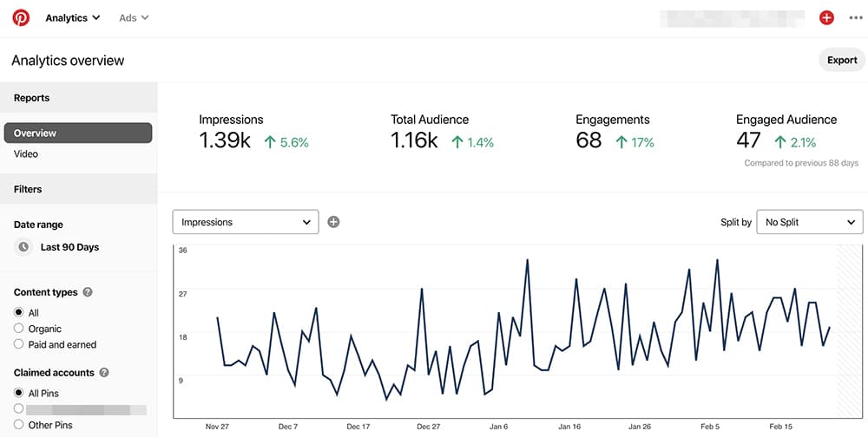
Task: Click the Content types help icon
Action: pyautogui.click(x=88, y=293)
